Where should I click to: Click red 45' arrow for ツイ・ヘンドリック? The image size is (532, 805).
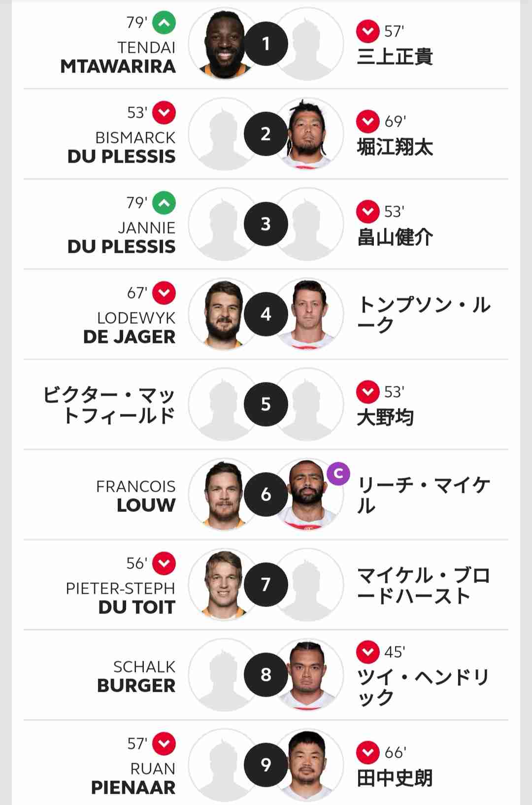coord(368,652)
